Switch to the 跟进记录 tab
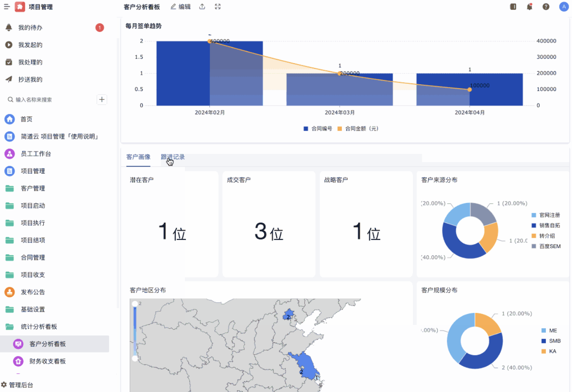 click(x=173, y=157)
